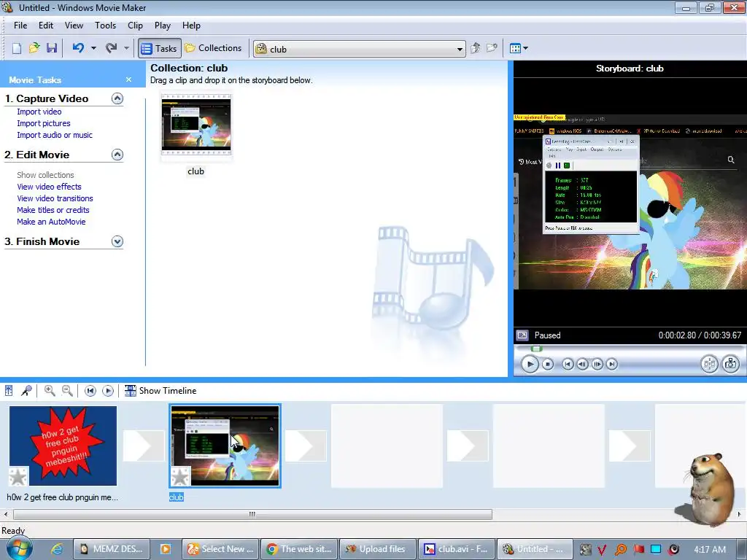
Task: Open the View menu
Action: click(74, 26)
